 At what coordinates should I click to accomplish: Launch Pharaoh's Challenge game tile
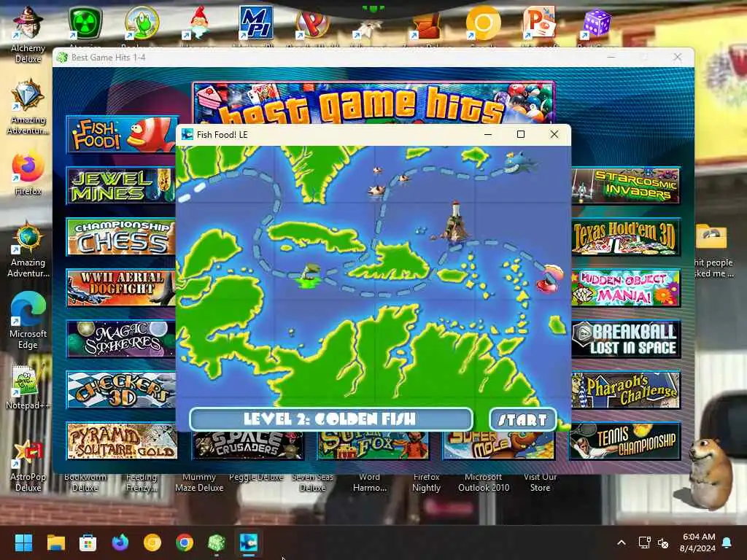pos(626,391)
